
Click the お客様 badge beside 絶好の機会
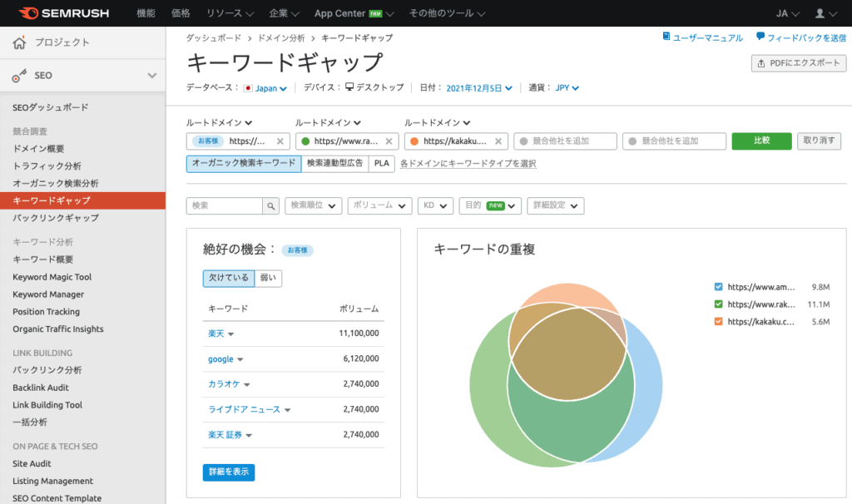point(297,250)
